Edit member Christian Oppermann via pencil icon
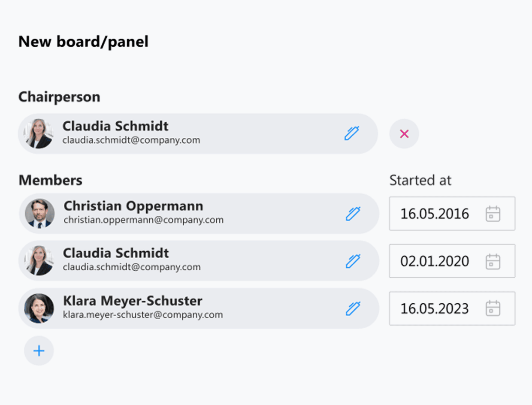Viewport: 532px width, 405px height. (x=353, y=214)
